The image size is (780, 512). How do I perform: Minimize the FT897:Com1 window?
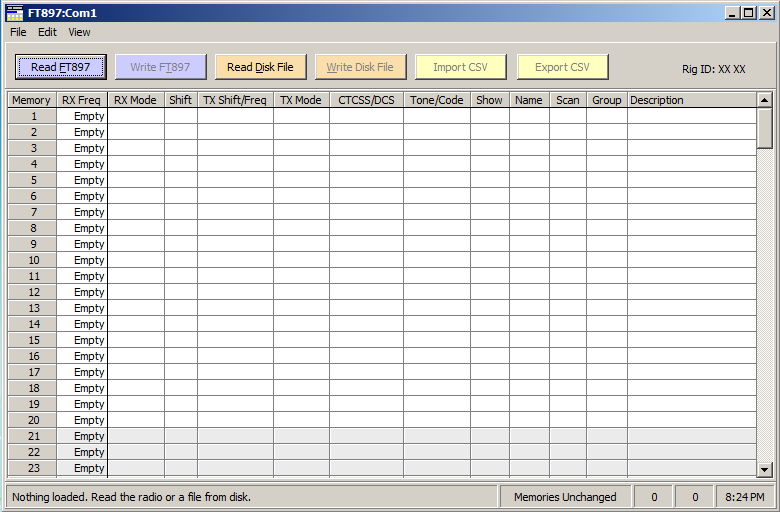(732, 13)
